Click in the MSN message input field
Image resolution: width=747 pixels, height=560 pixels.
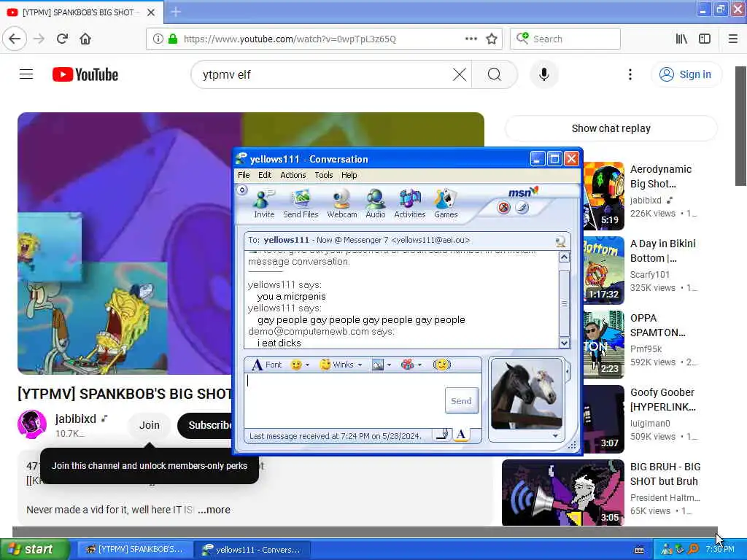344,401
